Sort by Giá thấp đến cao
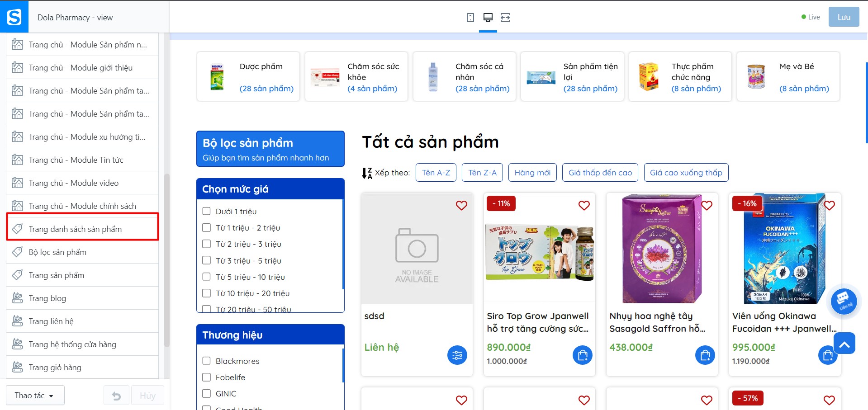868x410 pixels. [x=600, y=173]
